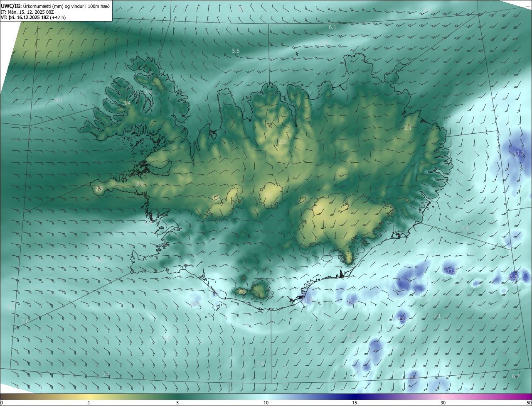
Task: Click the '0' tick on the color scale
Action: coord(2,403)
